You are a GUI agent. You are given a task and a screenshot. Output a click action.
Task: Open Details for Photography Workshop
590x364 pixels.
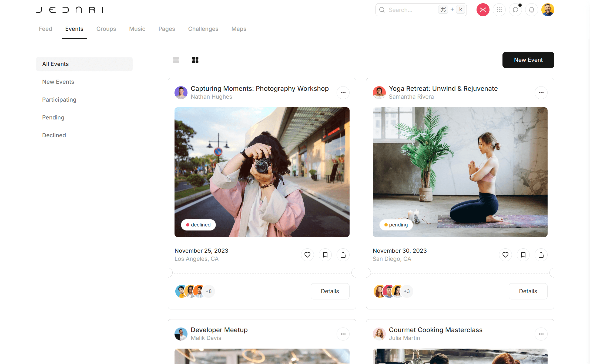(330, 291)
